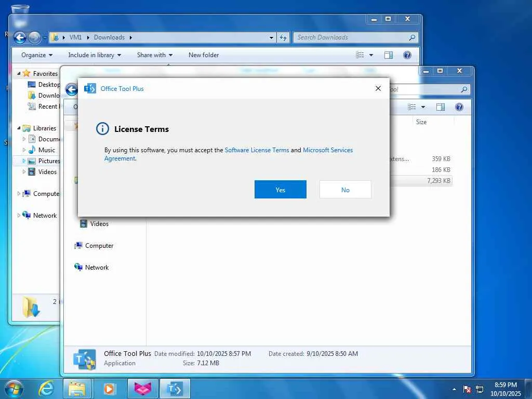This screenshot has width=532, height=399.
Task: Toggle preview pane in front Explorer window
Action: coord(441,107)
